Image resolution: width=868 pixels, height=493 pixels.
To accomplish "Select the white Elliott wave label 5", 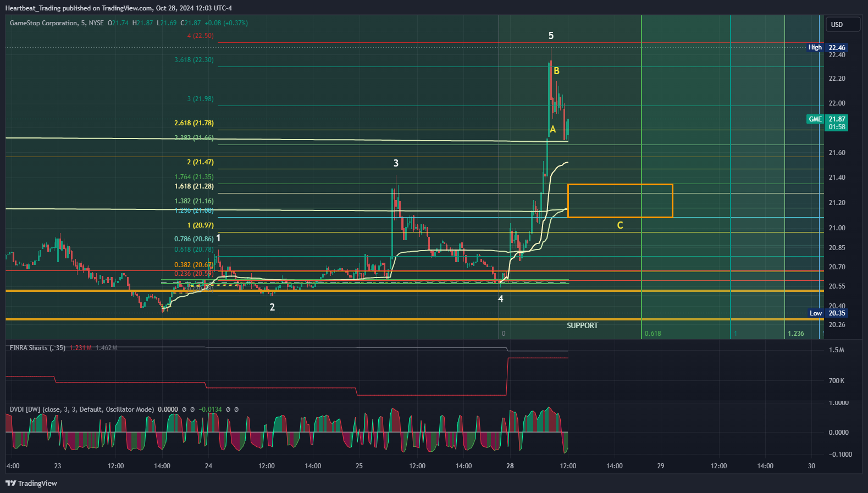I will (x=551, y=36).
